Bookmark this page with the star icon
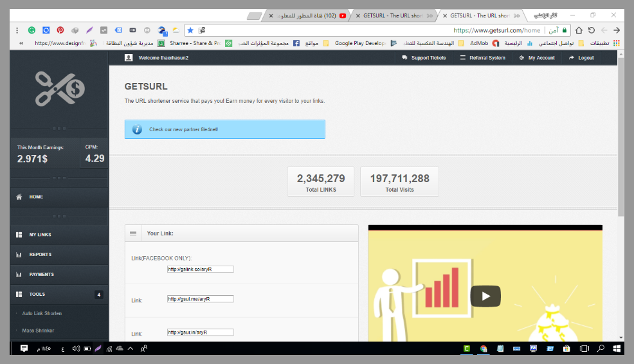 coord(190,30)
